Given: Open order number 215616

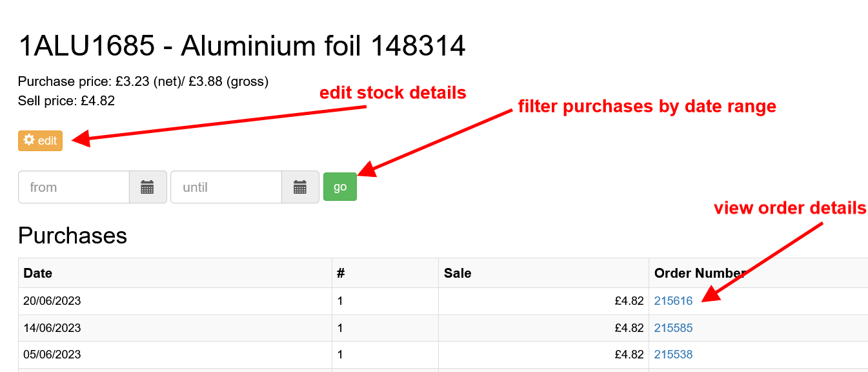Looking at the screenshot, I should [673, 301].
